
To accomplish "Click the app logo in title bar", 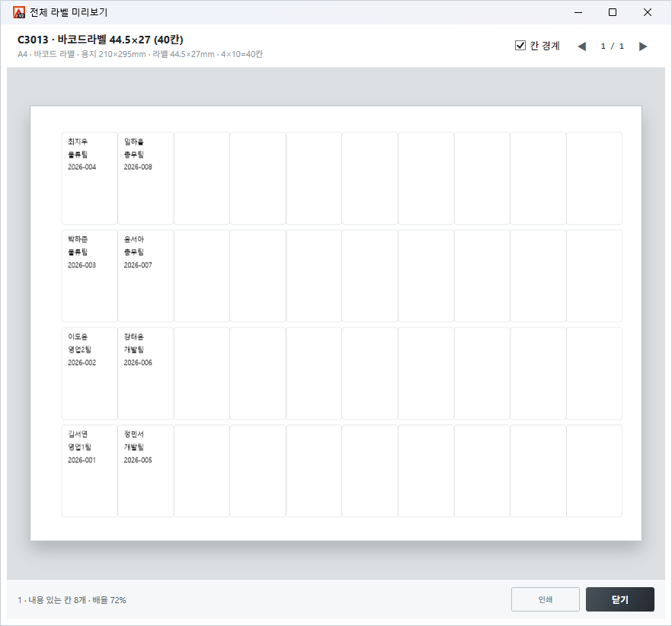I will coord(19,12).
